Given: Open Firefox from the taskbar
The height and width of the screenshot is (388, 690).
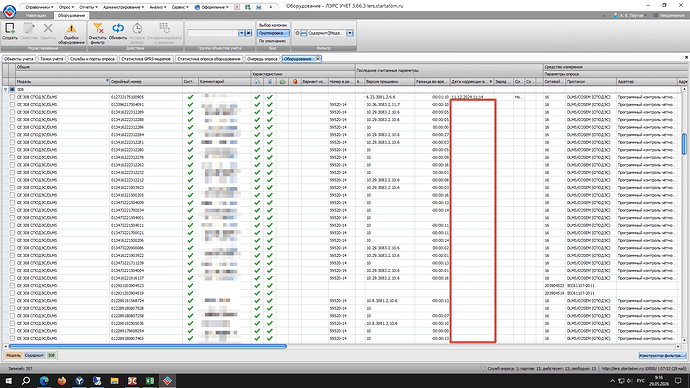Looking at the screenshot, I should pos(62,381).
